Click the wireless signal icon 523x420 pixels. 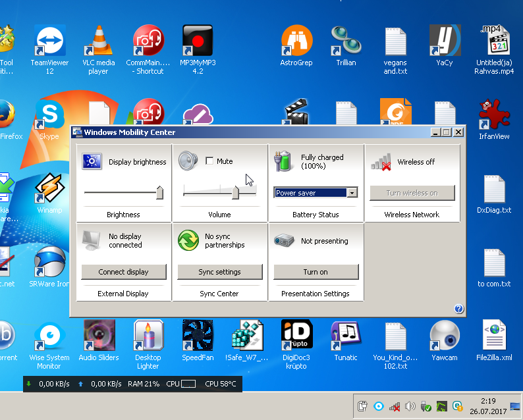(x=381, y=161)
